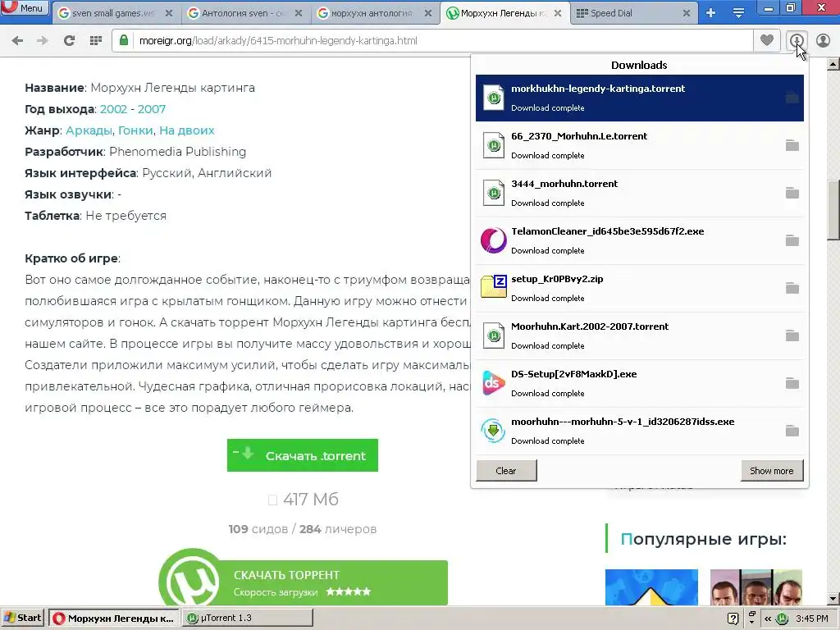The height and width of the screenshot is (630, 840).
Task: Open folder for Moorhuhn.Kart.2002-2007.torrent
Action: (x=792, y=336)
